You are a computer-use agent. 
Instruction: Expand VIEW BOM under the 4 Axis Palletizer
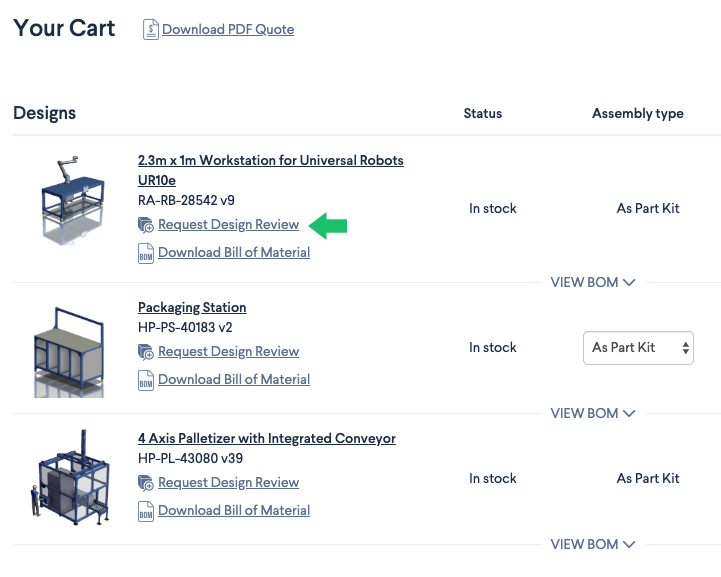[x=593, y=544]
